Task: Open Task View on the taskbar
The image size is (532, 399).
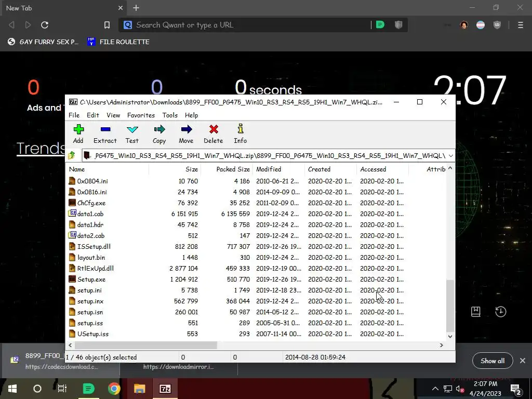Action: point(62,389)
